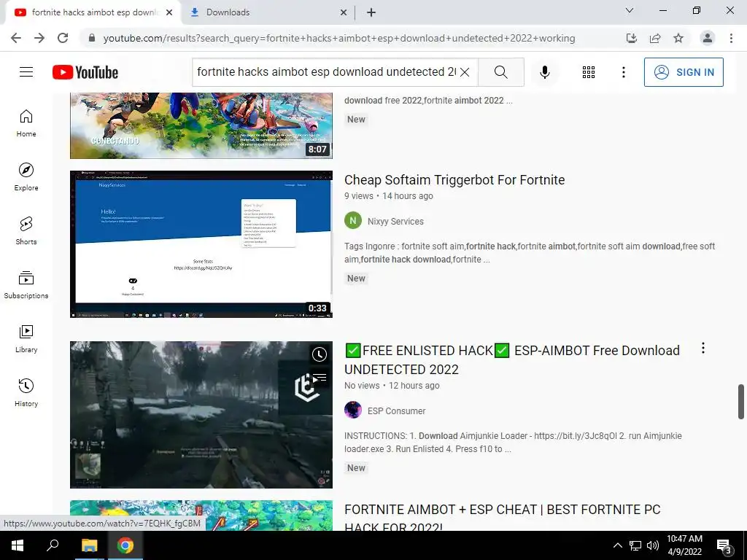Go forward in the browser

(39, 38)
